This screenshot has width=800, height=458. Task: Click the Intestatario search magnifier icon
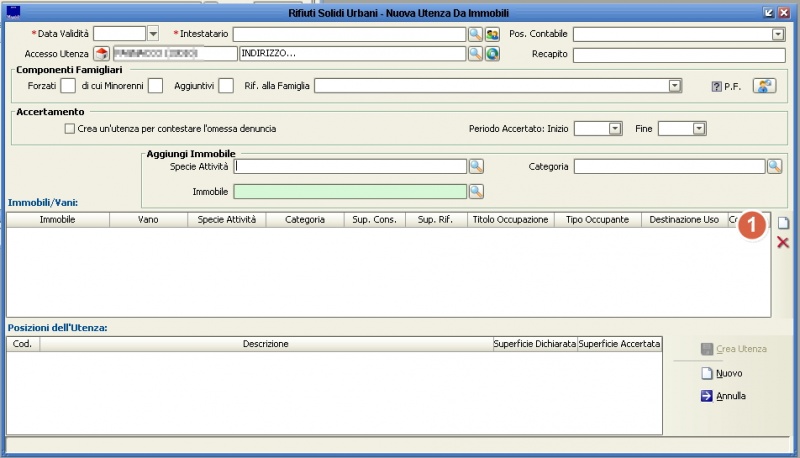[x=476, y=34]
